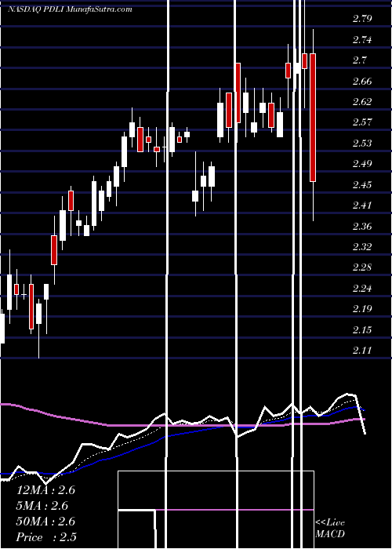This screenshot has width=392, height=549.
Task: Click the 12MA : 2.6 readout
Action: tap(45, 490)
